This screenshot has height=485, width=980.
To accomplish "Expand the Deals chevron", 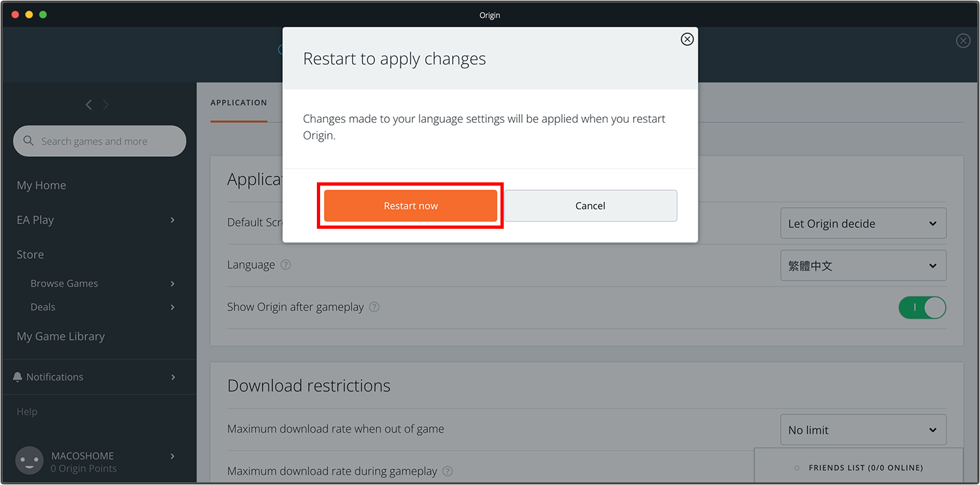I will (x=172, y=307).
